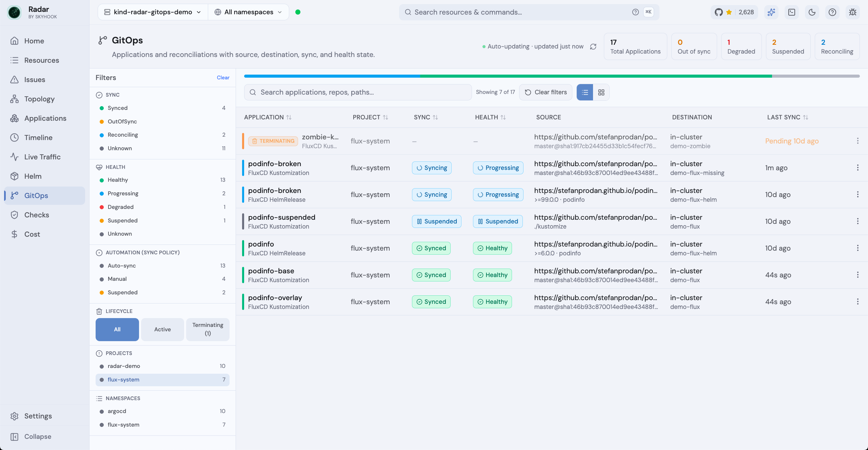Filter by Reconciling sync status
This screenshot has width=868, height=450.
coord(162,135)
